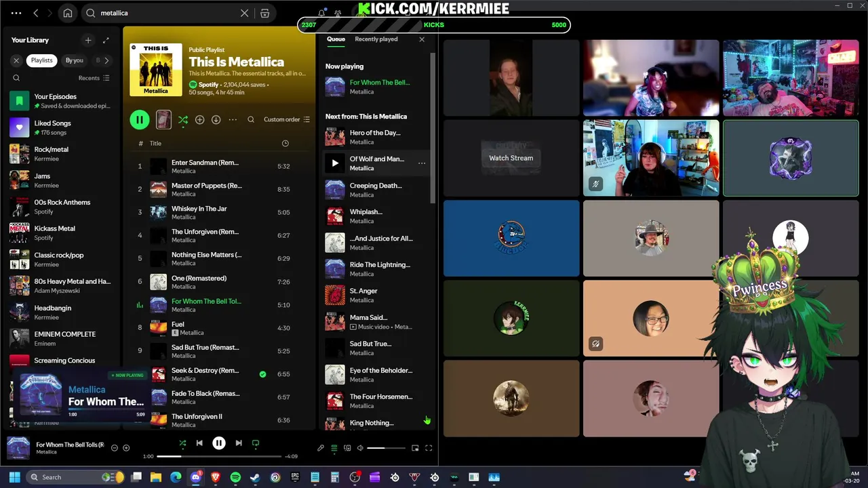Screen dimensions: 868x488
Task: Toggle shuffle in bottom player bar
Action: [182, 443]
